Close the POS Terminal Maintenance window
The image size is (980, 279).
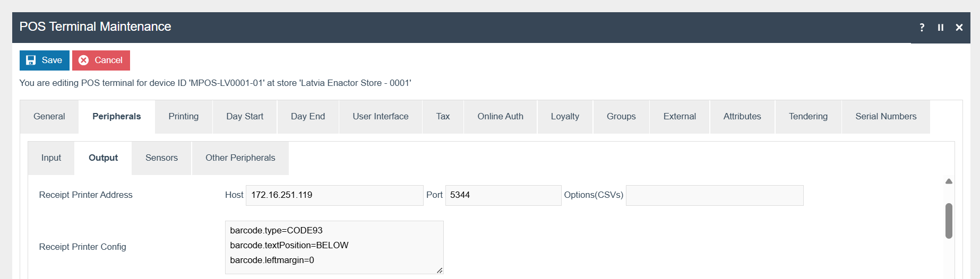[959, 27]
